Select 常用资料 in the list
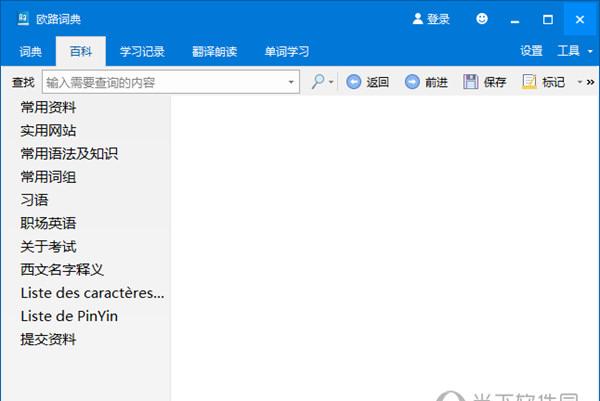This screenshot has height=401, width=600. click(48, 107)
